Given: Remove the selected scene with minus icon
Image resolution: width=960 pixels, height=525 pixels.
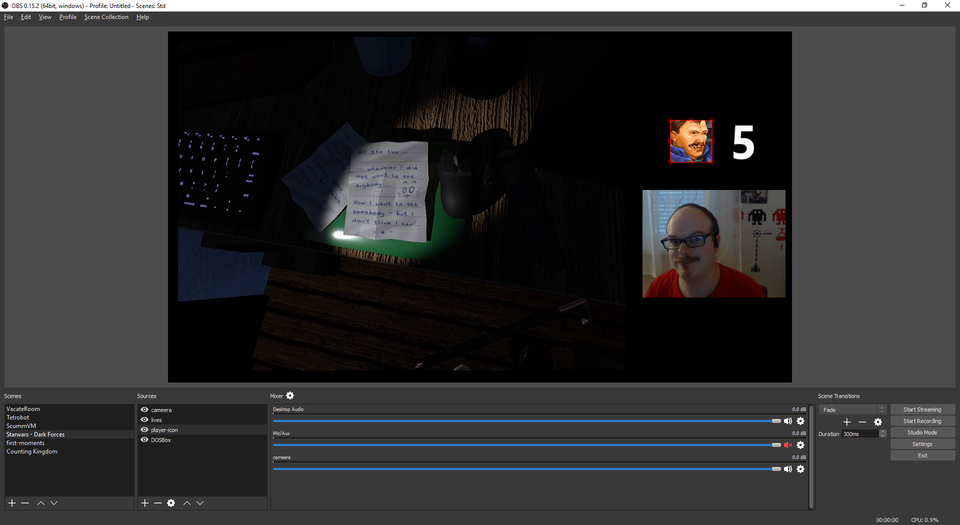Looking at the screenshot, I should 25,503.
